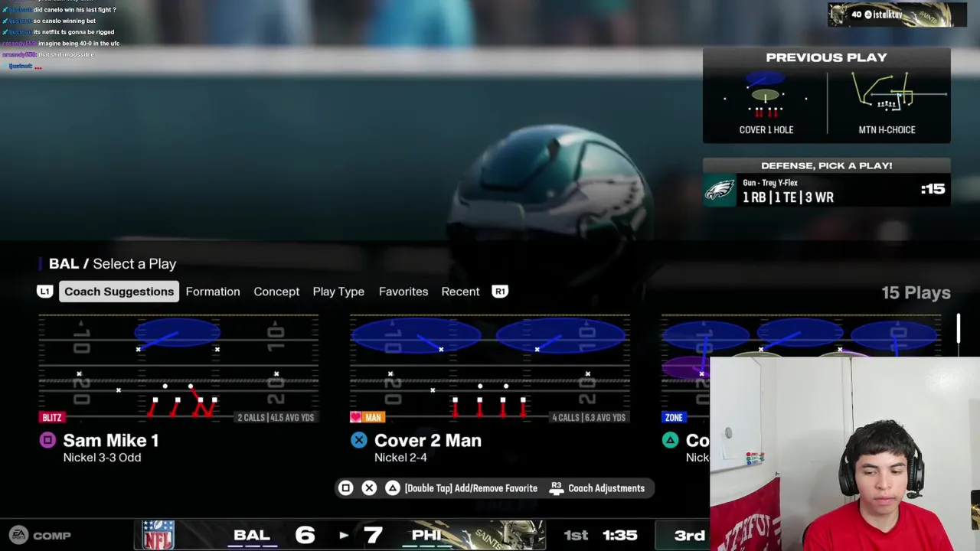Select the L1 bumper icon
The image size is (980, 551).
pyautogui.click(x=45, y=292)
